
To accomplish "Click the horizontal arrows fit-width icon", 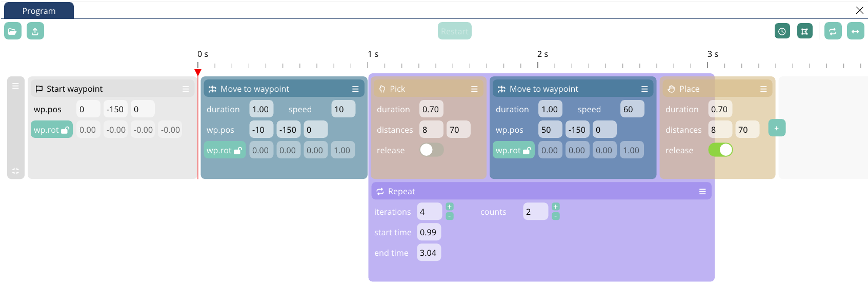I will (x=855, y=31).
